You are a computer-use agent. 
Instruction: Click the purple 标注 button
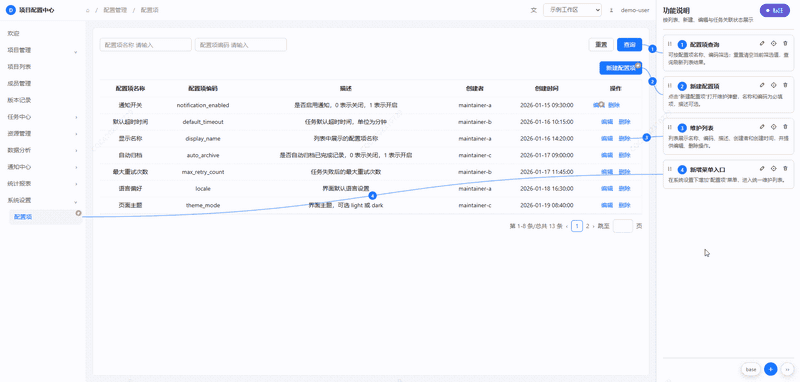tap(774, 10)
